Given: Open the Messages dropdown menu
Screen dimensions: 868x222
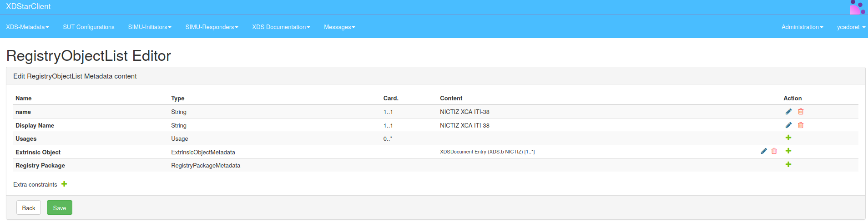Looking at the screenshot, I should click(x=339, y=27).
